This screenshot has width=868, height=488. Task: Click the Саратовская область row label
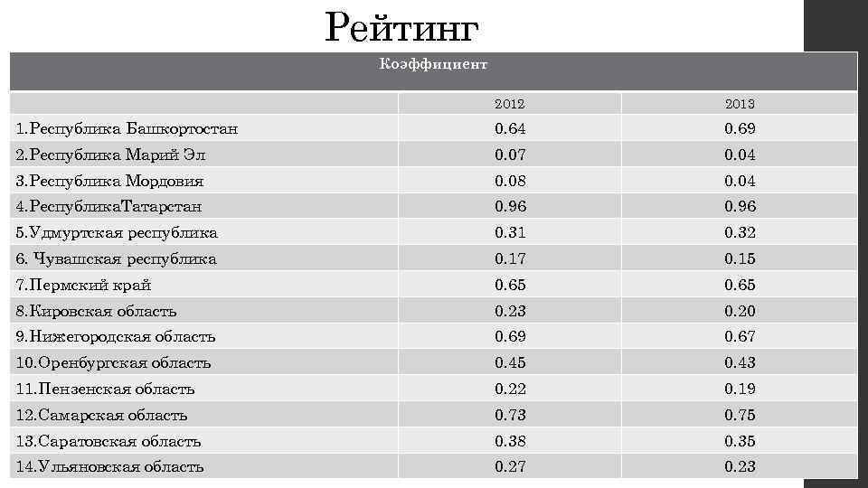108,442
